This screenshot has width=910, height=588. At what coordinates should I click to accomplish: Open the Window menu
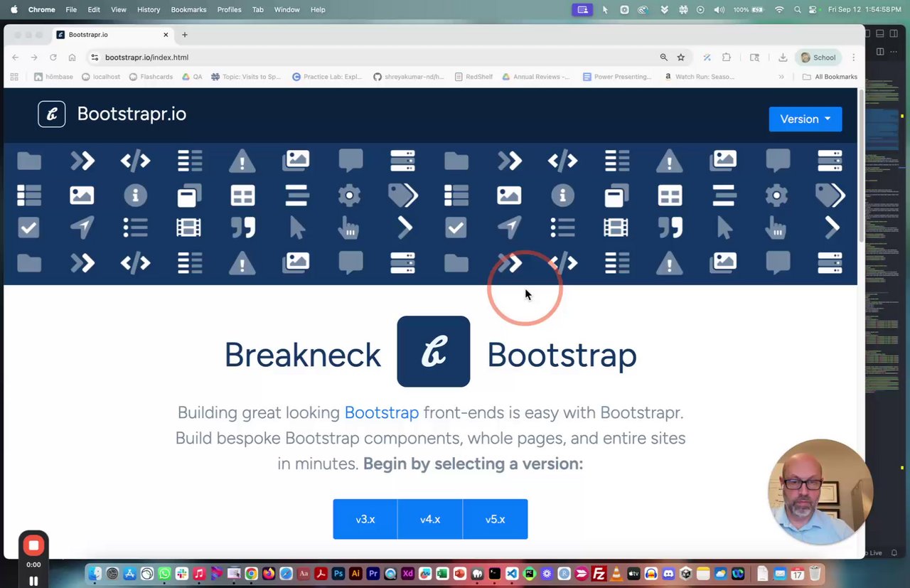point(287,9)
